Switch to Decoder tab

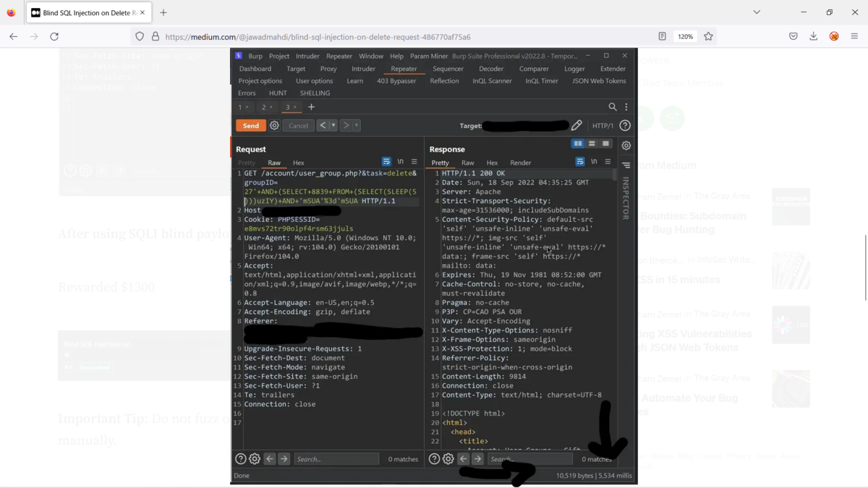click(491, 69)
